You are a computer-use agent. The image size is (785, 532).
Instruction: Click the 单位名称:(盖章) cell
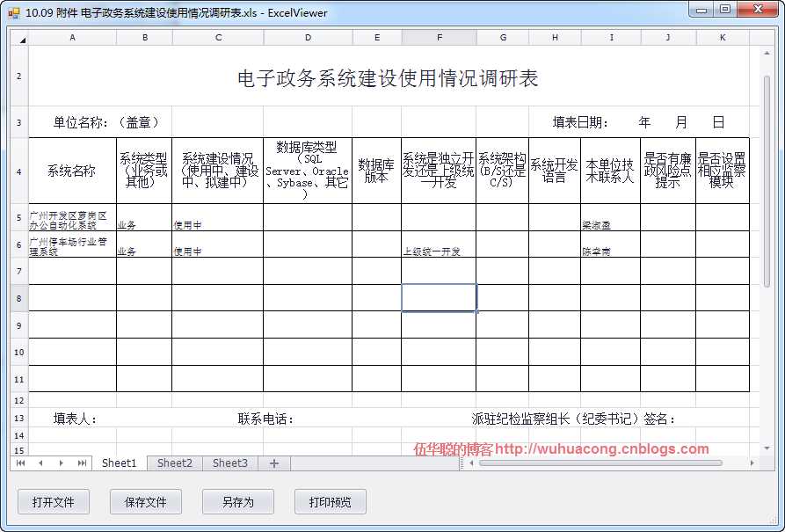(x=107, y=122)
